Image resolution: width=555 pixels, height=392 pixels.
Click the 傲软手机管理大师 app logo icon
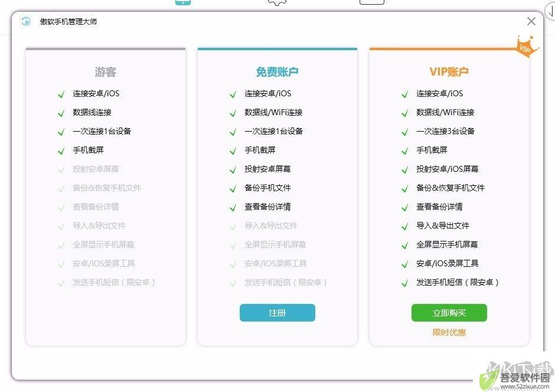click(25, 21)
